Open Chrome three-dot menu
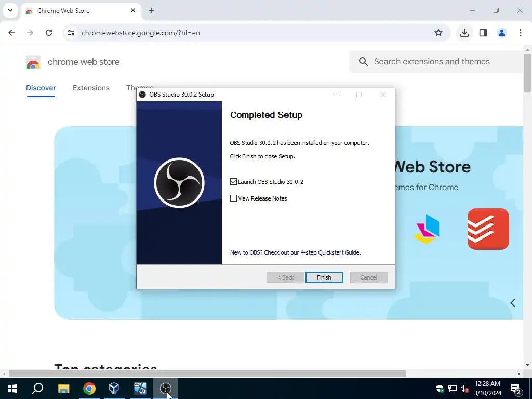This screenshot has width=532, height=399. (x=521, y=33)
